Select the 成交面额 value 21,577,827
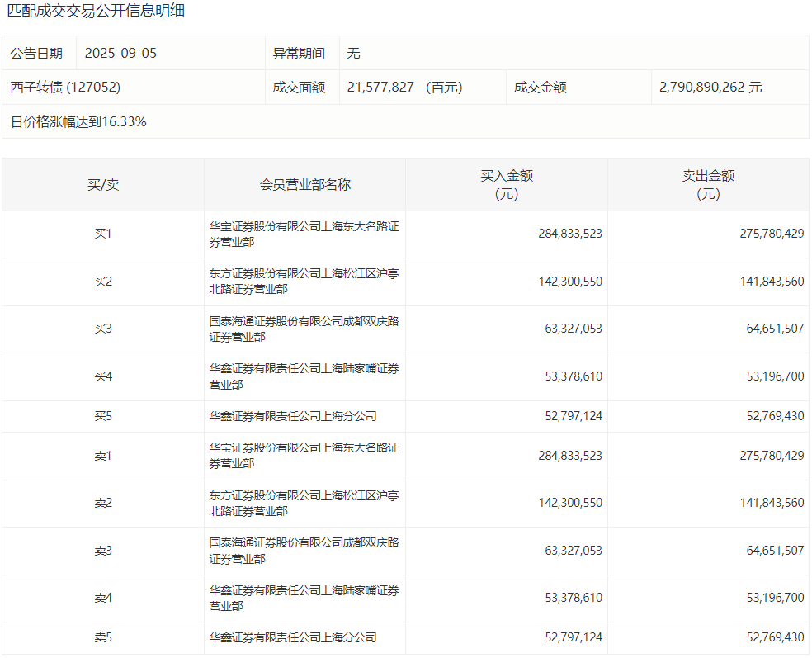 pos(380,88)
